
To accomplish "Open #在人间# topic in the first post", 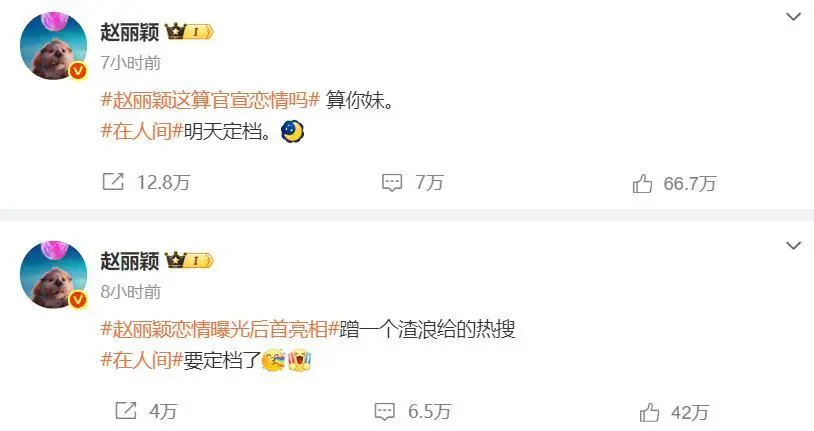I will click(x=142, y=131).
